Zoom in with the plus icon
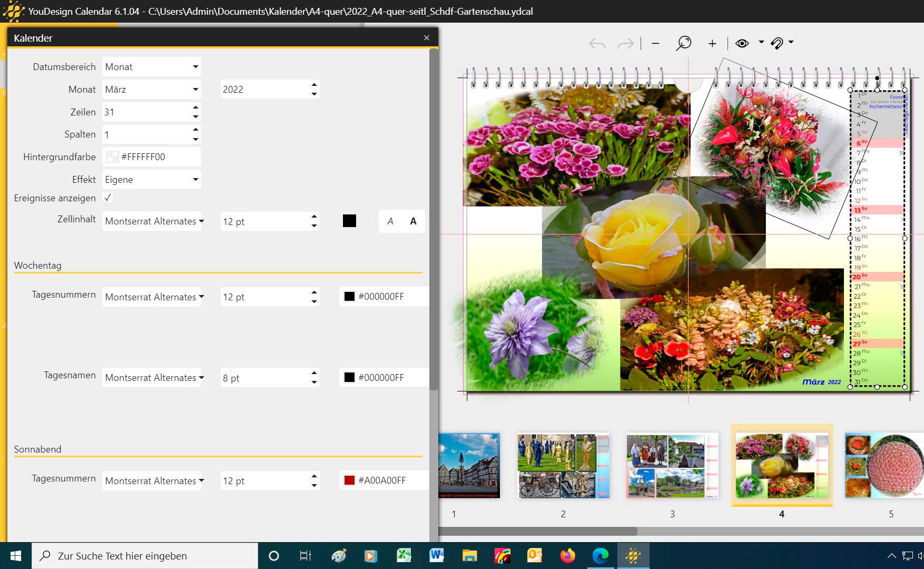Image resolution: width=924 pixels, height=569 pixels. [712, 44]
